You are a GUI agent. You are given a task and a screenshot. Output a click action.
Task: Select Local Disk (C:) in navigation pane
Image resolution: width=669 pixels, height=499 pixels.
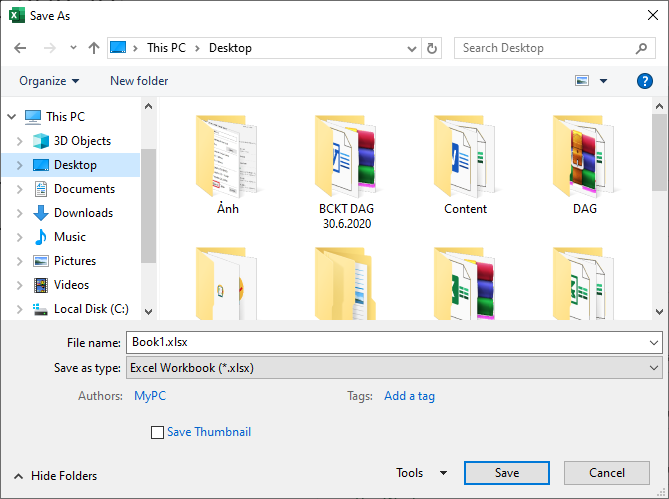[91, 309]
